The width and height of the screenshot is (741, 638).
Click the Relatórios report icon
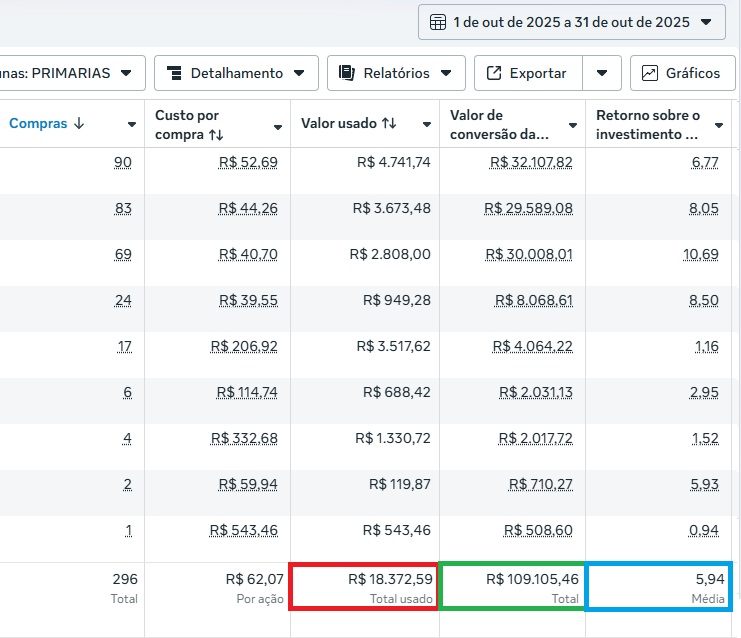click(x=347, y=73)
